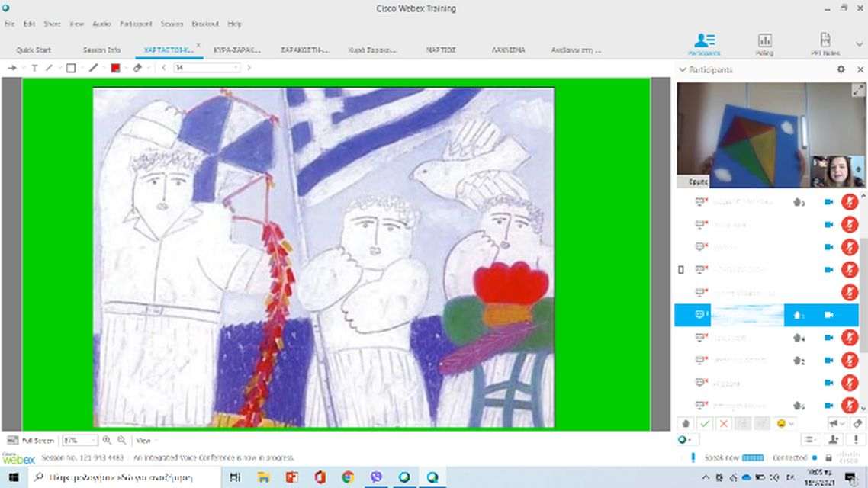Open the Webex ball dropdown below feedback

point(687,440)
